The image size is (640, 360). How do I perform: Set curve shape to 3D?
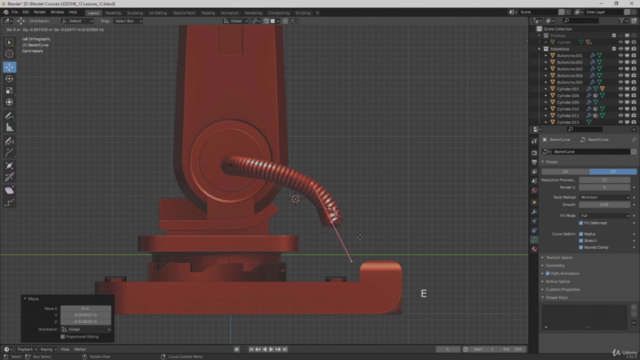[613, 171]
